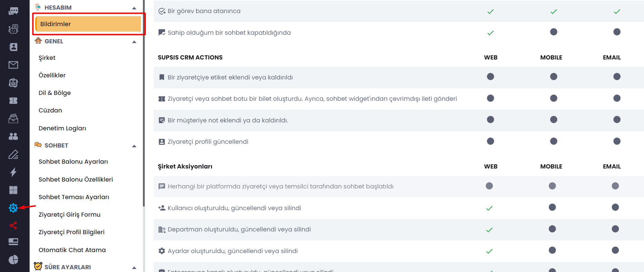Go to Sohbet Balonu Ayarları
644x272 pixels.
pyautogui.click(x=73, y=162)
